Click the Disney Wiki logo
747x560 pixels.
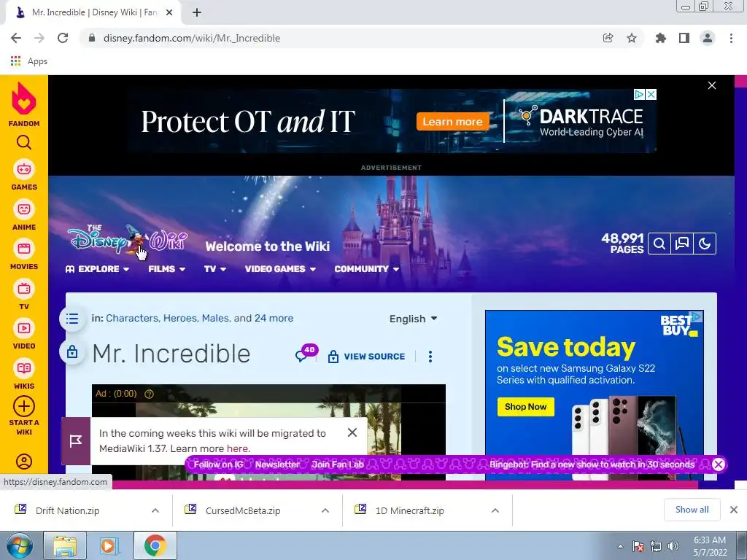coord(127,239)
